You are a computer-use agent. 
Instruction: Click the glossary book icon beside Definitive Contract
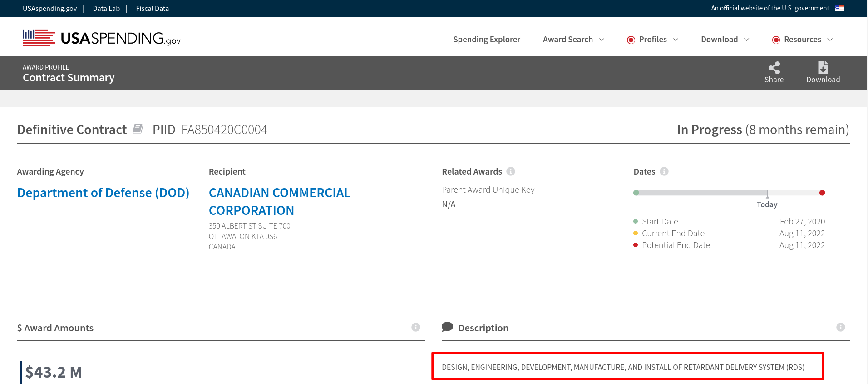click(138, 129)
